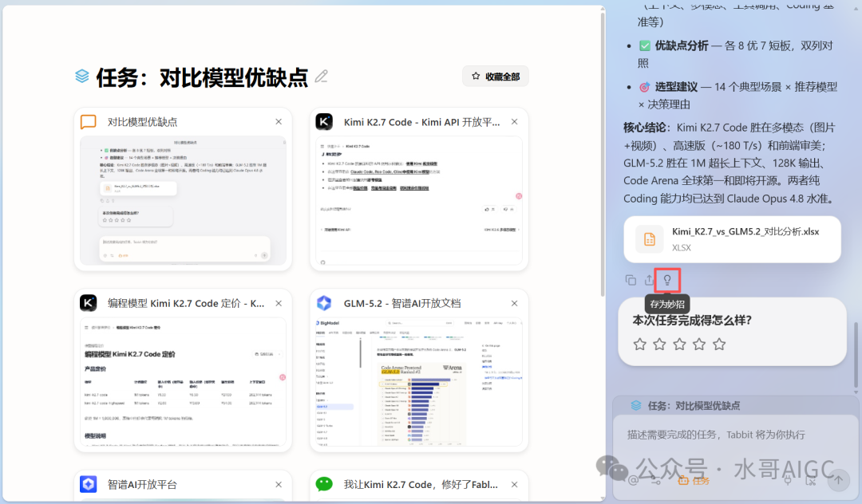This screenshot has width=862, height=504.
Task: Open the 对比模型优缺点 chat thumbnail
Action: (183, 200)
